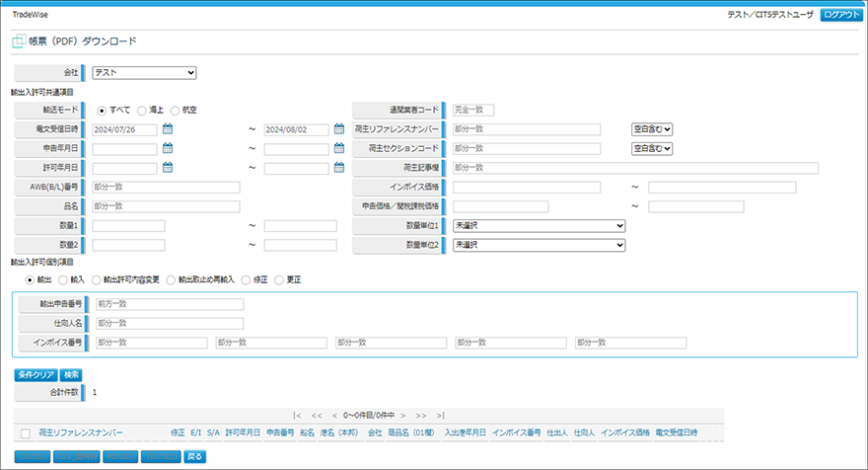The image size is (868, 470).
Task: Jump to the first page of results
Action: (x=297, y=416)
